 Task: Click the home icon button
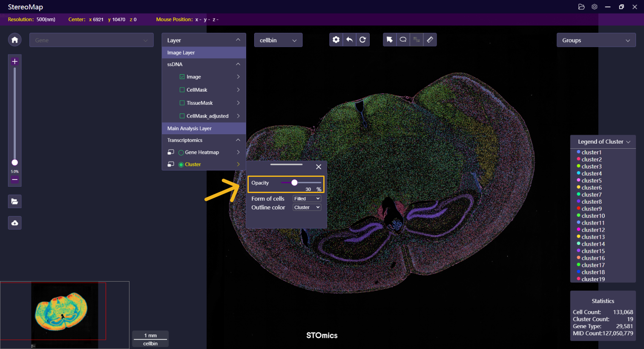(x=14, y=40)
